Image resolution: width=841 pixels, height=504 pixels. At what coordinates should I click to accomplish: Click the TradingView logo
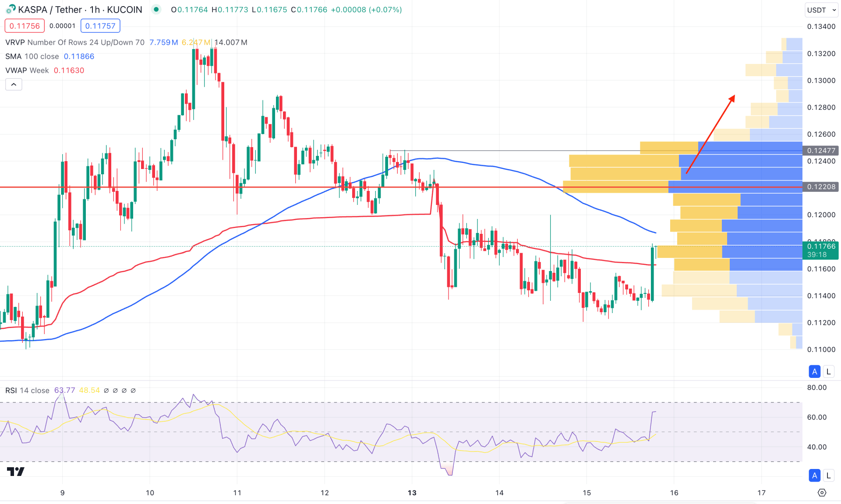[x=16, y=472]
